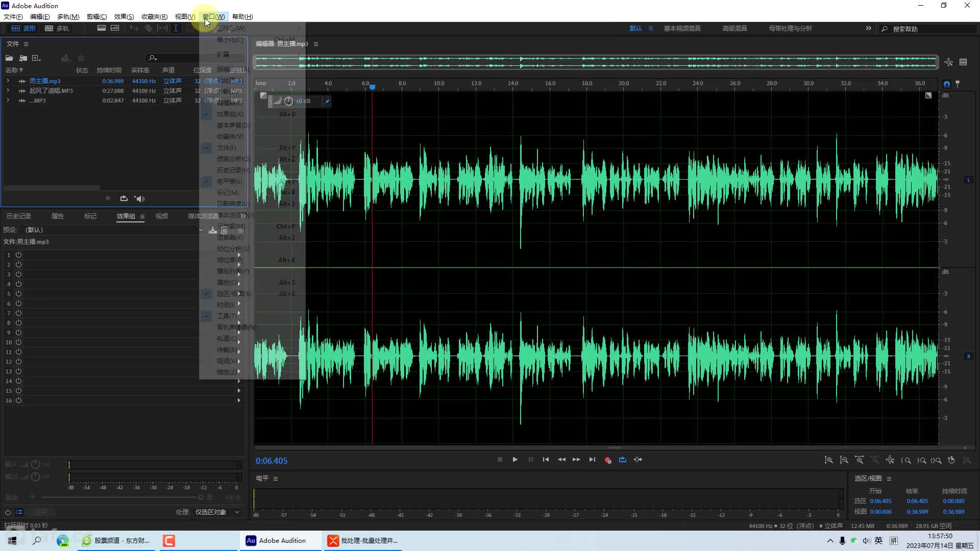The image size is (980, 551).
Task: Expand the 男主播.mp3 file entry
Action: point(8,81)
